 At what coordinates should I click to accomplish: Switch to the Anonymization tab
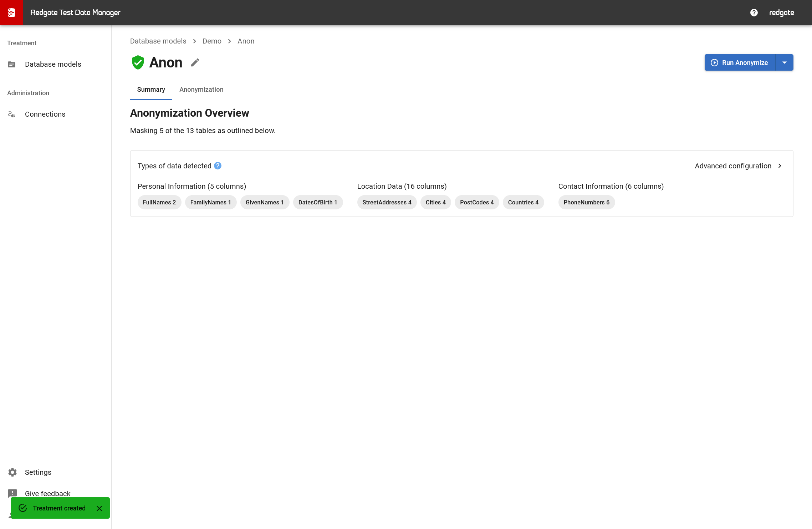pos(201,90)
